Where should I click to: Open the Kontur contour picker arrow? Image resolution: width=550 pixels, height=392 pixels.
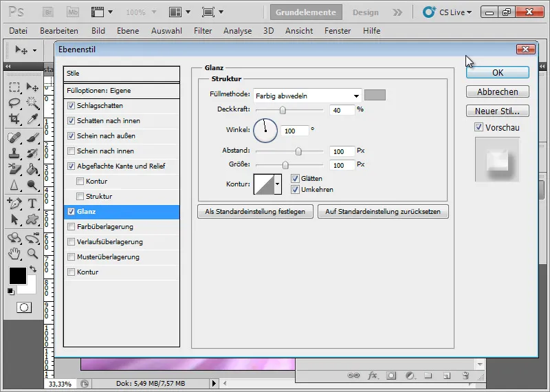[x=278, y=184]
